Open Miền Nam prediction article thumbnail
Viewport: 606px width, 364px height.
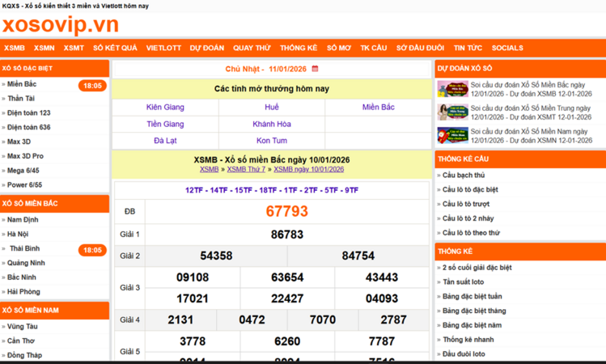click(x=451, y=135)
